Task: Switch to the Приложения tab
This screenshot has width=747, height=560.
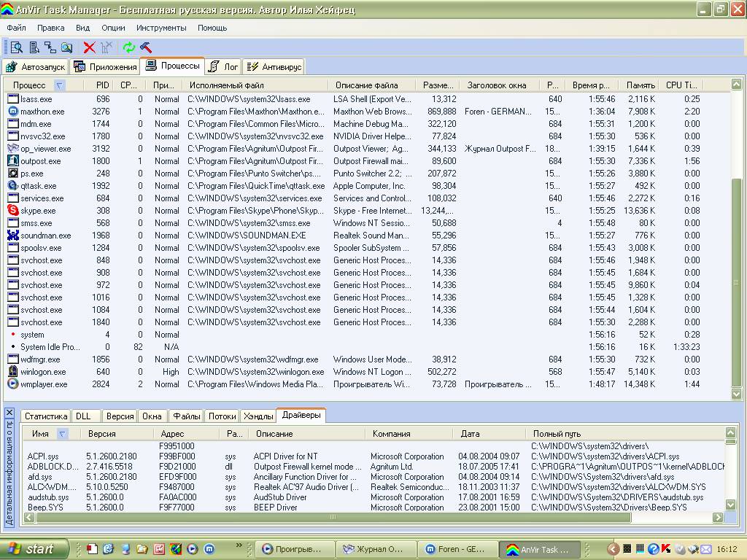Action: click(105, 66)
